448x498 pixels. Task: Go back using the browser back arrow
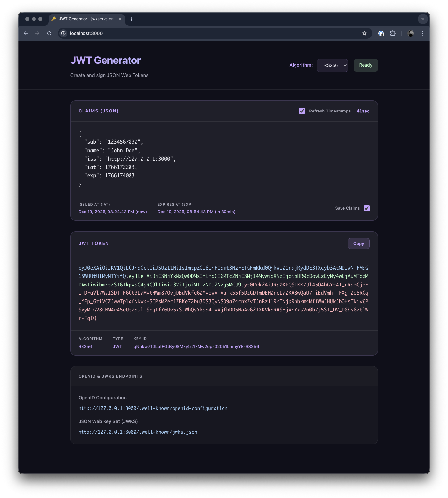26,33
